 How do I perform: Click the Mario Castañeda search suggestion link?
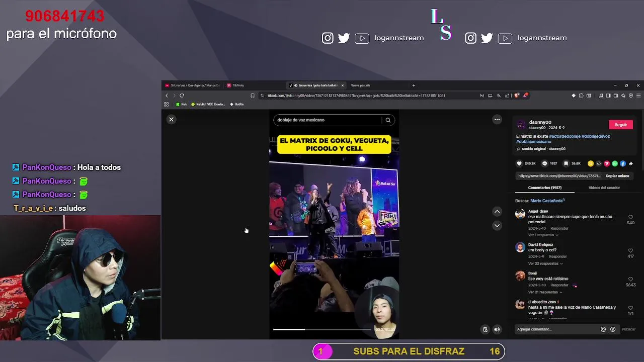pyautogui.click(x=547, y=201)
